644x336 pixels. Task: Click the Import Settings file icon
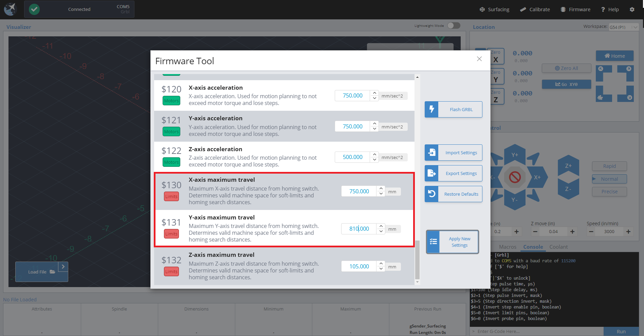[x=431, y=153]
